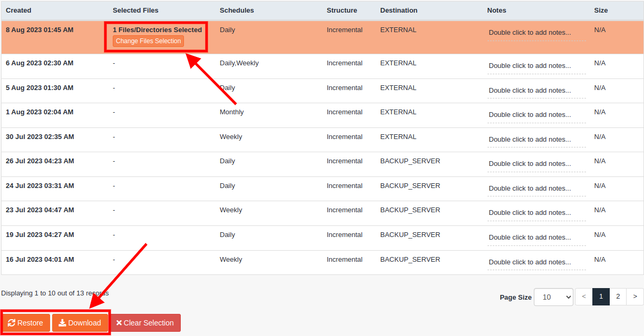The width and height of the screenshot is (644, 336).
Task: Open the Page Size dropdown
Action: (553, 297)
